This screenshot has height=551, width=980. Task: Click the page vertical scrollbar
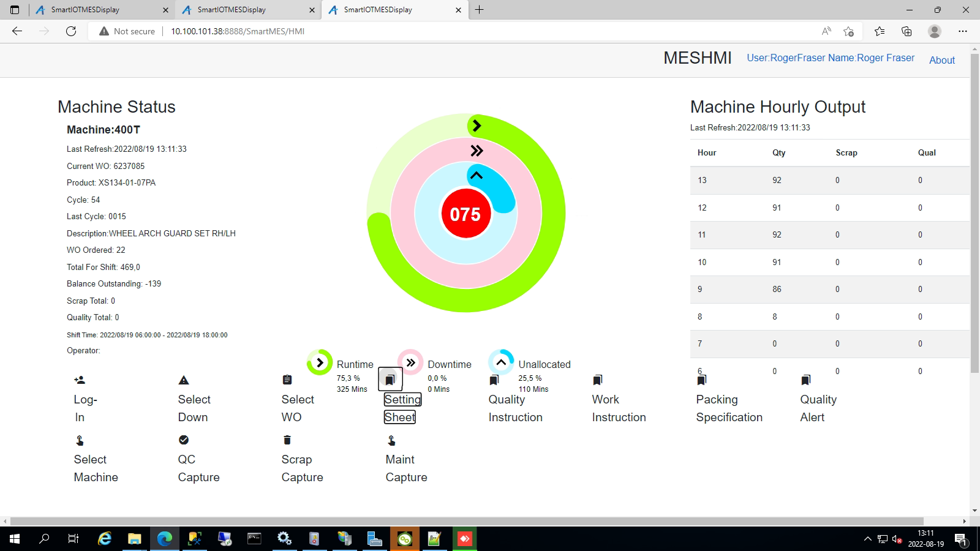[974, 214]
